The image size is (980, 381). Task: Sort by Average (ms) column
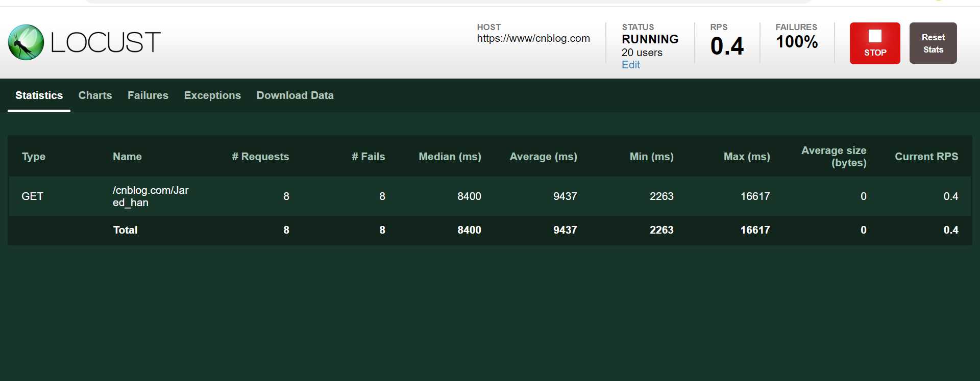543,157
